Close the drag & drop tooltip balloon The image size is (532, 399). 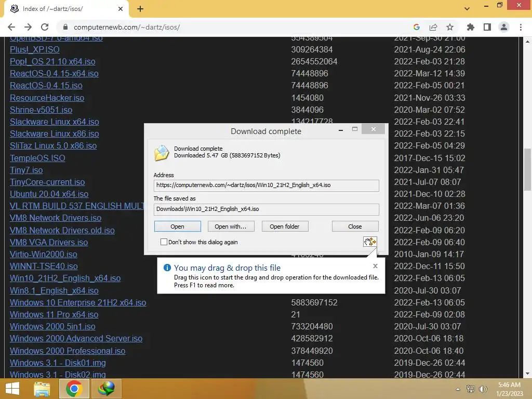(375, 266)
